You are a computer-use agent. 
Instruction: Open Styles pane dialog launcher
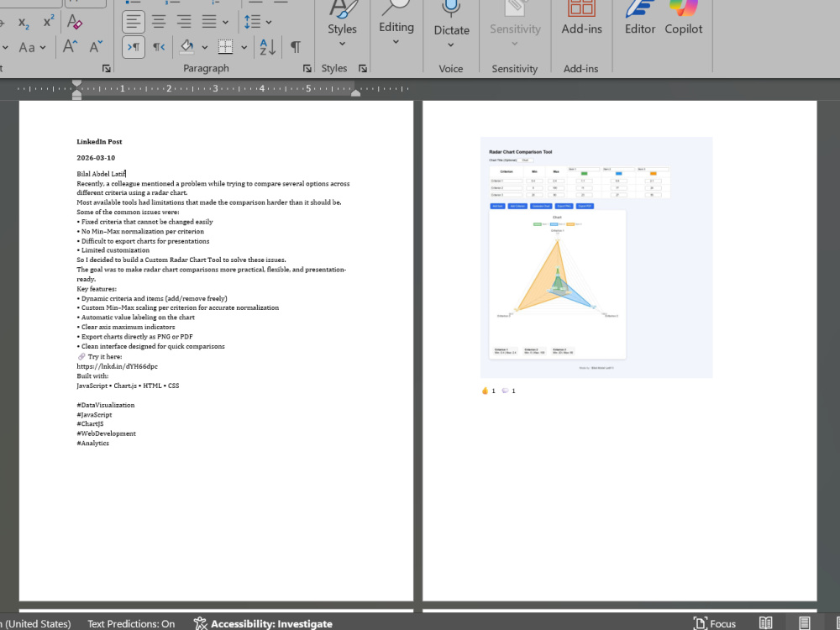click(x=363, y=69)
